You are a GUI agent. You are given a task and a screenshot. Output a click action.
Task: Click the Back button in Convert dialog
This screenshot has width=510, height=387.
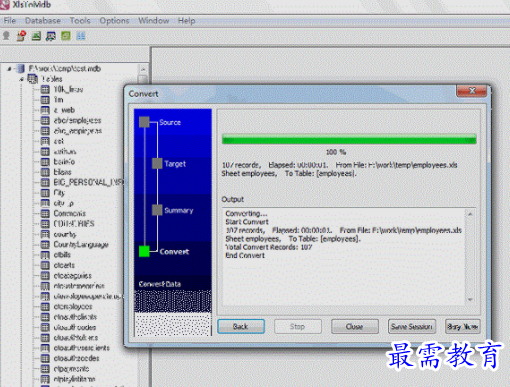tap(241, 326)
